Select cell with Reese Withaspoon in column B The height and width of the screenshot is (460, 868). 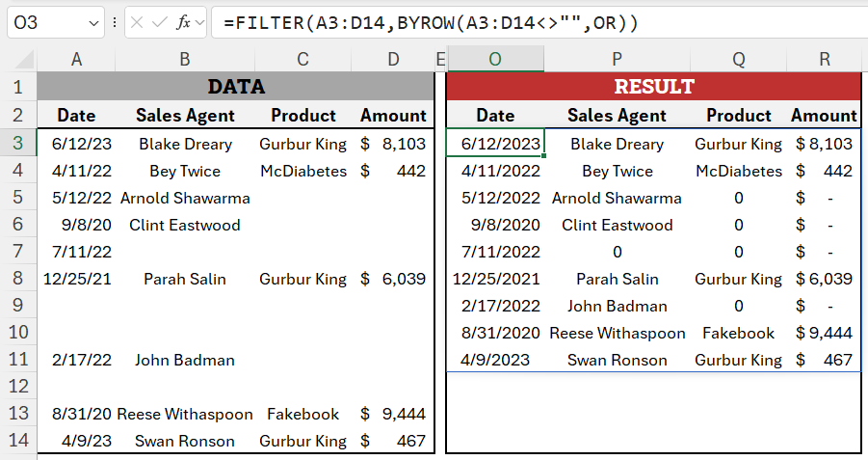[x=185, y=414]
